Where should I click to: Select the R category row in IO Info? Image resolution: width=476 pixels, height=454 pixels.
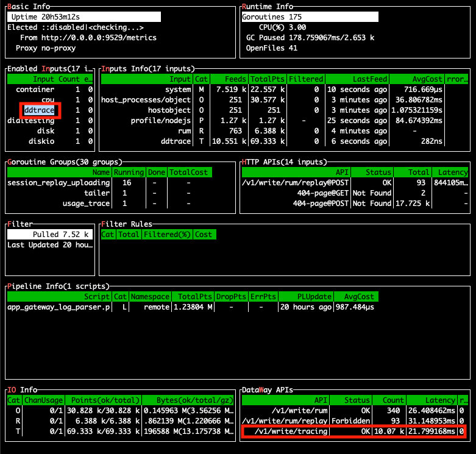[121, 421]
